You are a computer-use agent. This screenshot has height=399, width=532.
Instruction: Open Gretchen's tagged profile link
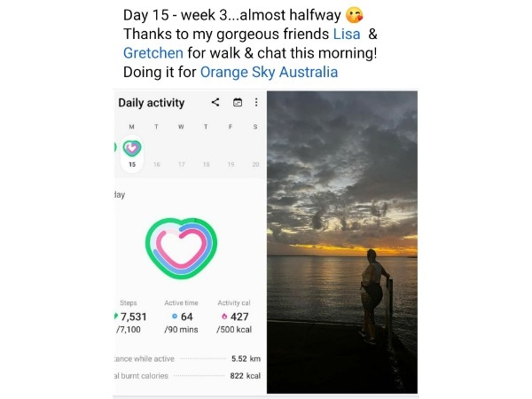(153, 53)
